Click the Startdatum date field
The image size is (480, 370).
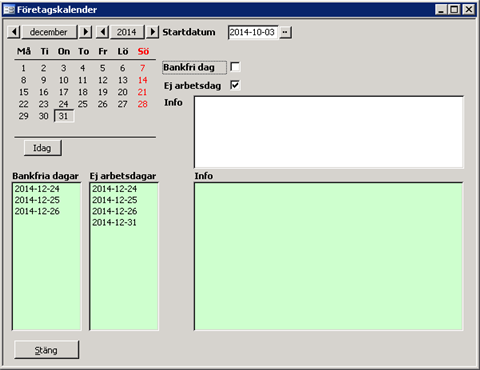pyautogui.click(x=253, y=32)
